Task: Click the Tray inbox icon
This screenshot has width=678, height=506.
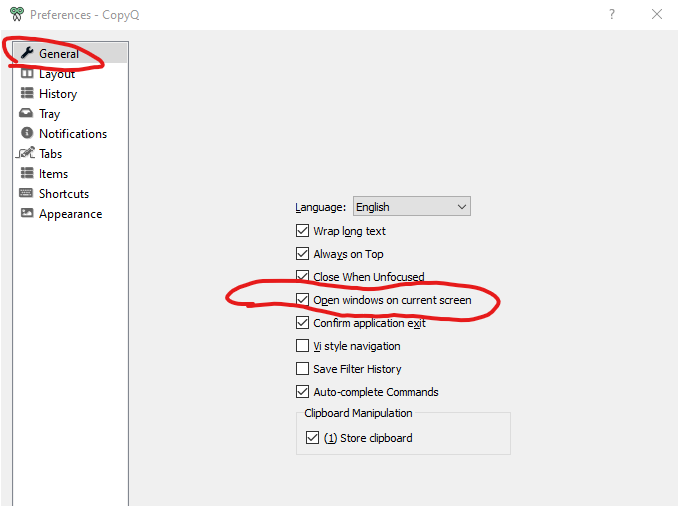Action: 26,113
